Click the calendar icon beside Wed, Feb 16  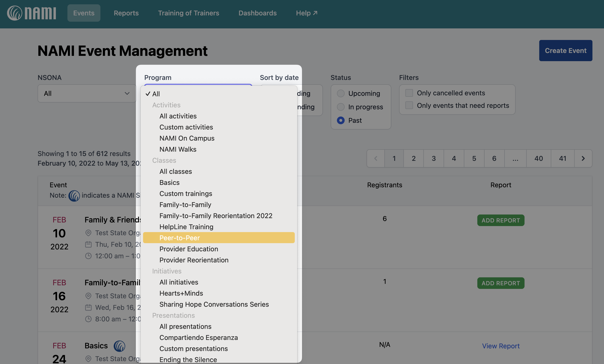[88, 307]
